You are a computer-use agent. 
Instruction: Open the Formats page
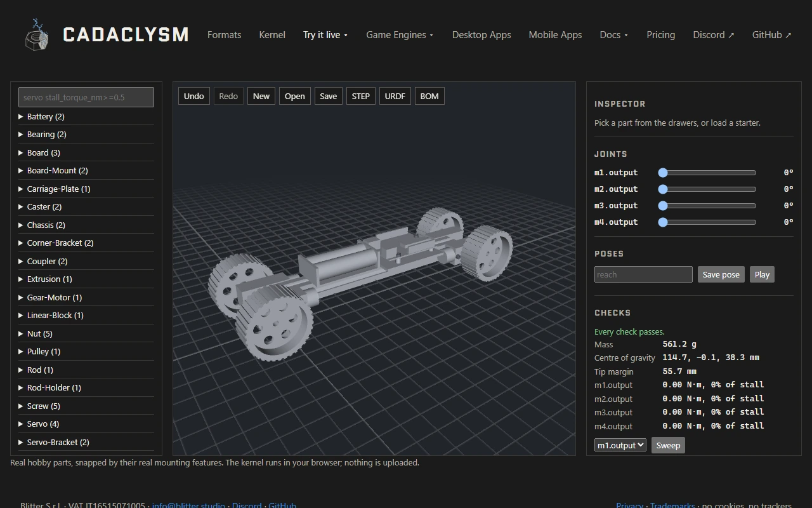225,35
